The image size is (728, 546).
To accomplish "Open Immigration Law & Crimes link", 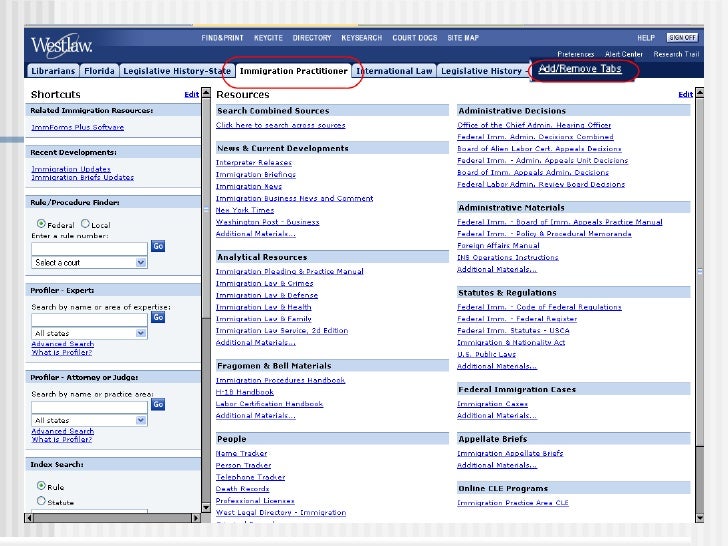I will pos(264,283).
